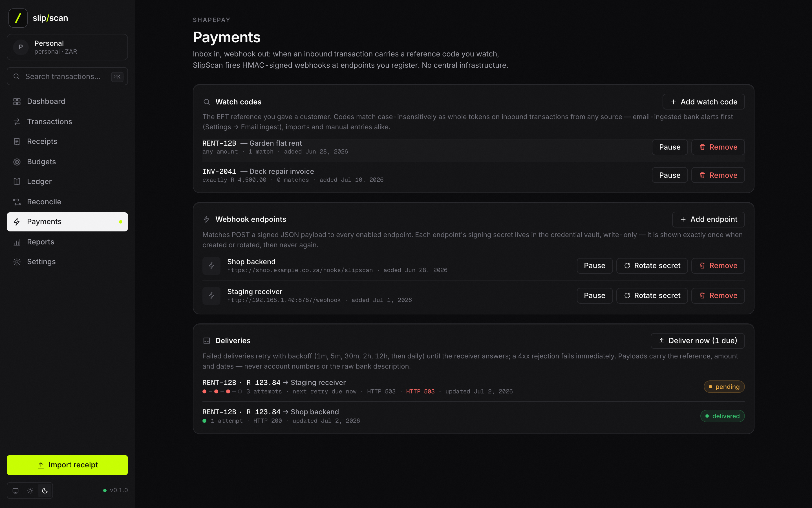812x508 pixels.
Task: Click the Webhook endpoints bolt header icon
Action: (x=207, y=219)
